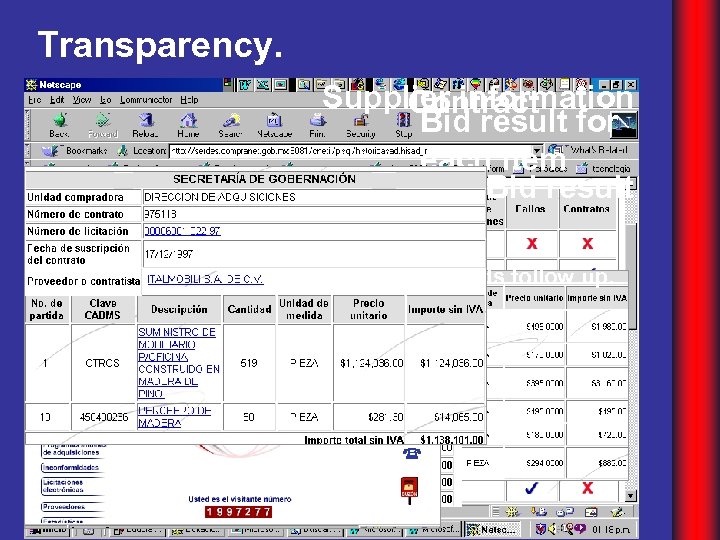Select the total amount $1,138,101.00
The image size is (720, 540).
click(452, 440)
